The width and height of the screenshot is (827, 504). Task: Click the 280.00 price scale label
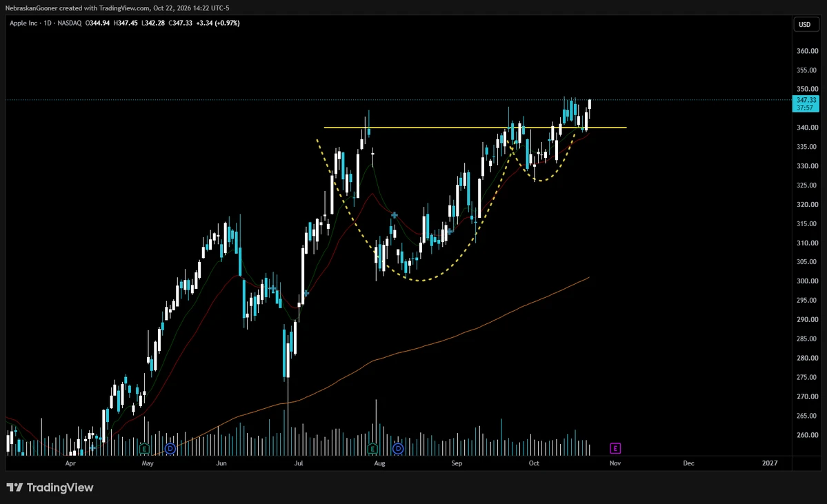coord(808,358)
